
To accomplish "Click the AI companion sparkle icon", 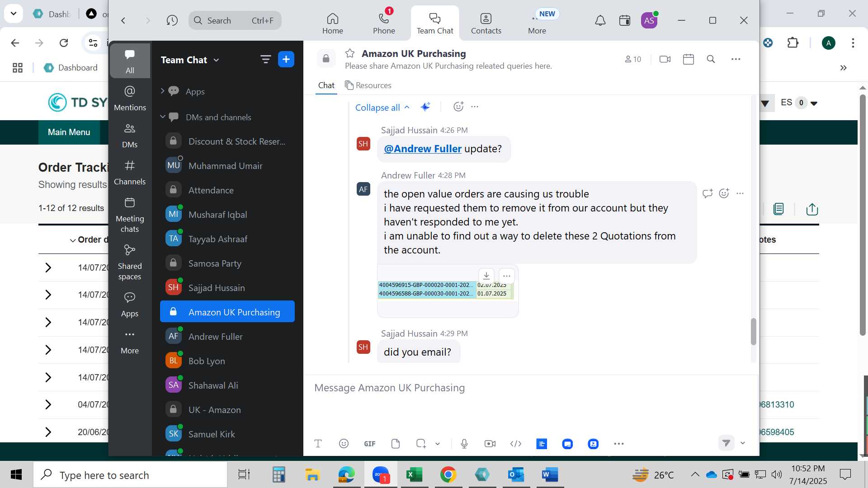I will point(425,107).
